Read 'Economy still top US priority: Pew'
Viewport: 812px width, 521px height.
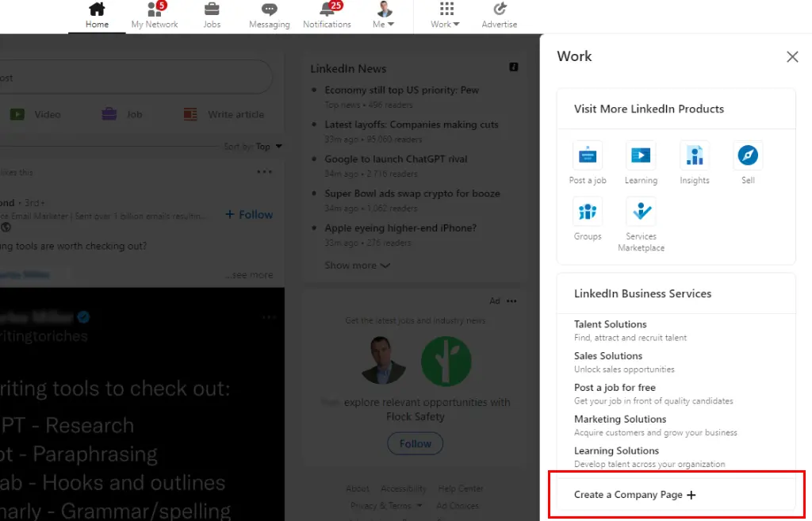[401, 90]
